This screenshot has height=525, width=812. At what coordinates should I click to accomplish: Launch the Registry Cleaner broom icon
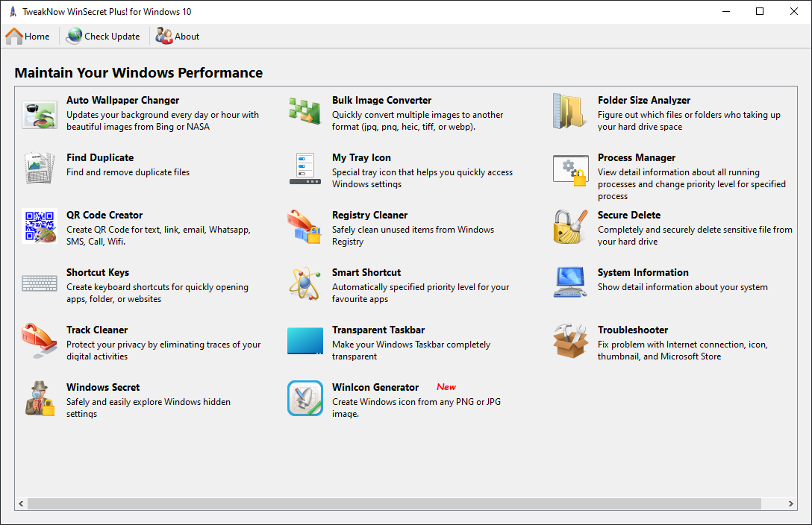tap(305, 227)
